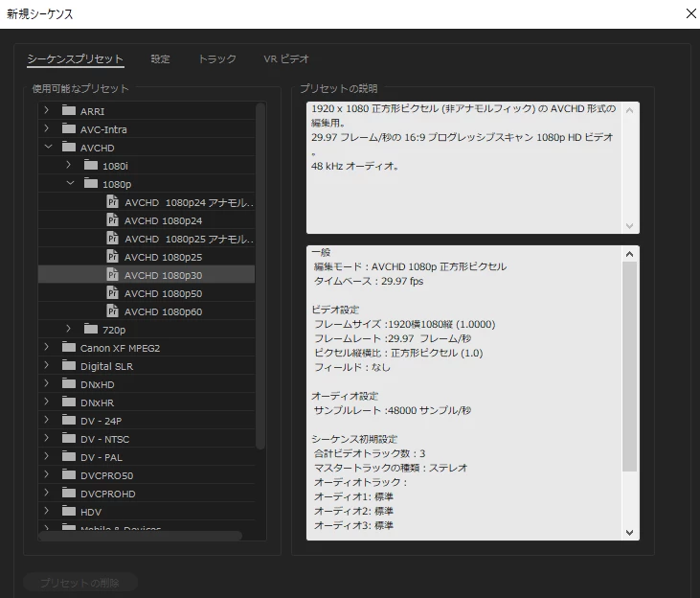The width and height of the screenshot is (700, 598).
Task: Expand the DV - NTSC folder
Action: 47,438
